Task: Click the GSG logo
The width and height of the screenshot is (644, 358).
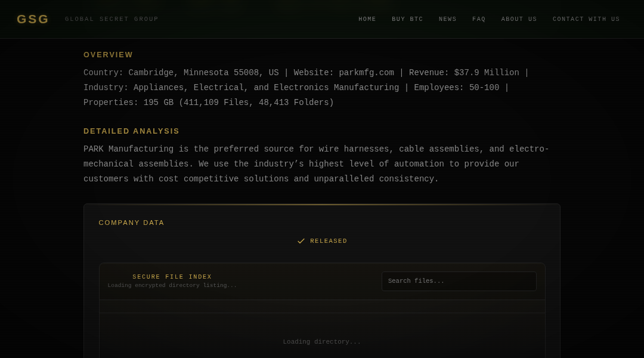Action: pos(33,19)
